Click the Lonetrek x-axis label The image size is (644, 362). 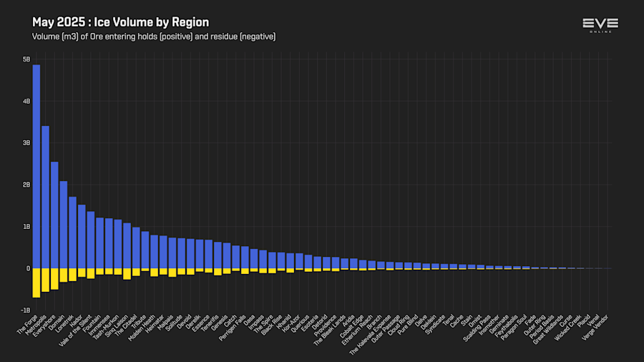[65, 324]
